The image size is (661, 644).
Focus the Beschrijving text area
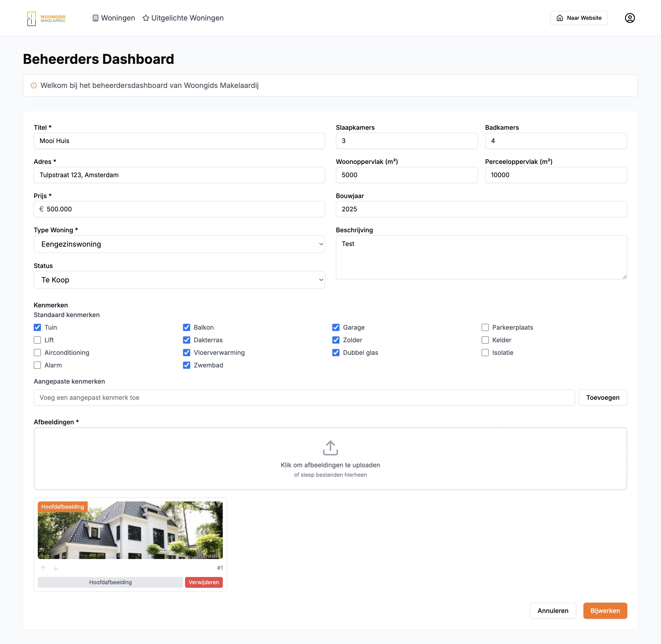coord(481,257)
